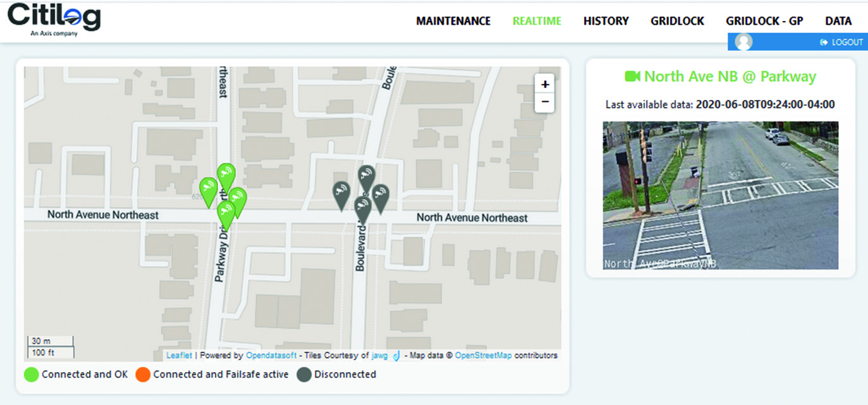Viewport: 868px width, 405px height.
Task: Select the rightmost gray disconnected camera marker
Action: pyautogui.click(x=381, y=196)
